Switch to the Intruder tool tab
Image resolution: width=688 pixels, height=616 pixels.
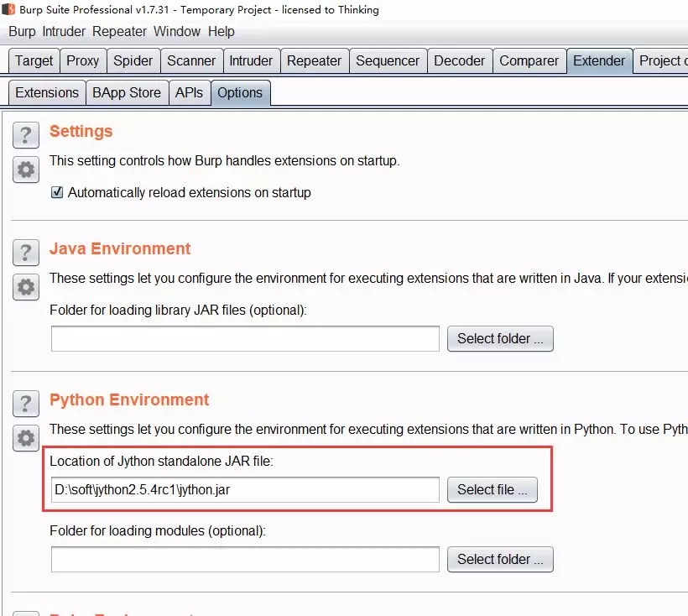point(251,60)
